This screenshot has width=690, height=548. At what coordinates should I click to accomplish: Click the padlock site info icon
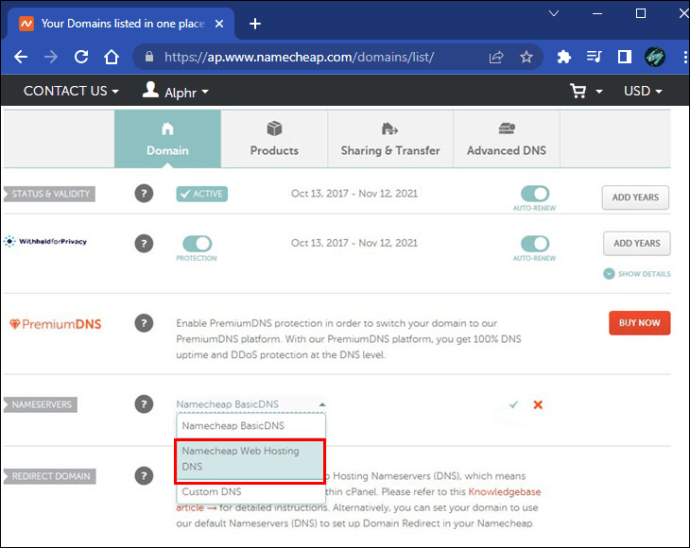(149, 57)
